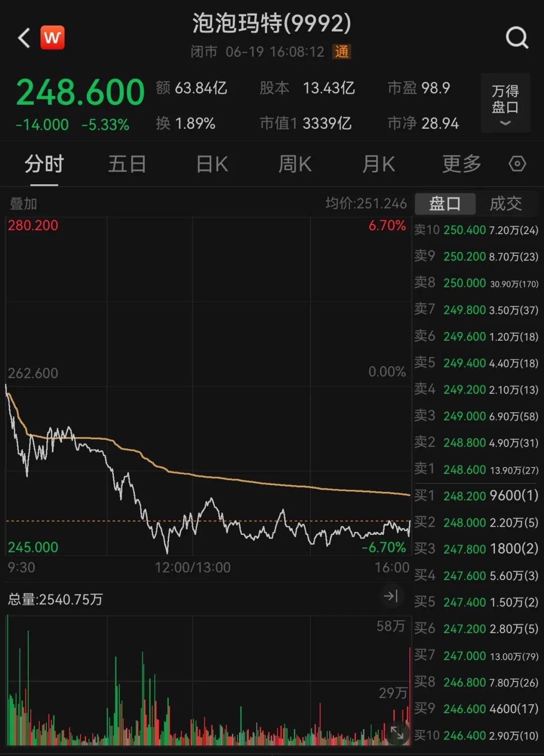
Task: Open stock search magnifier icon
Action: pyautogui.click(x=517, y=38)
